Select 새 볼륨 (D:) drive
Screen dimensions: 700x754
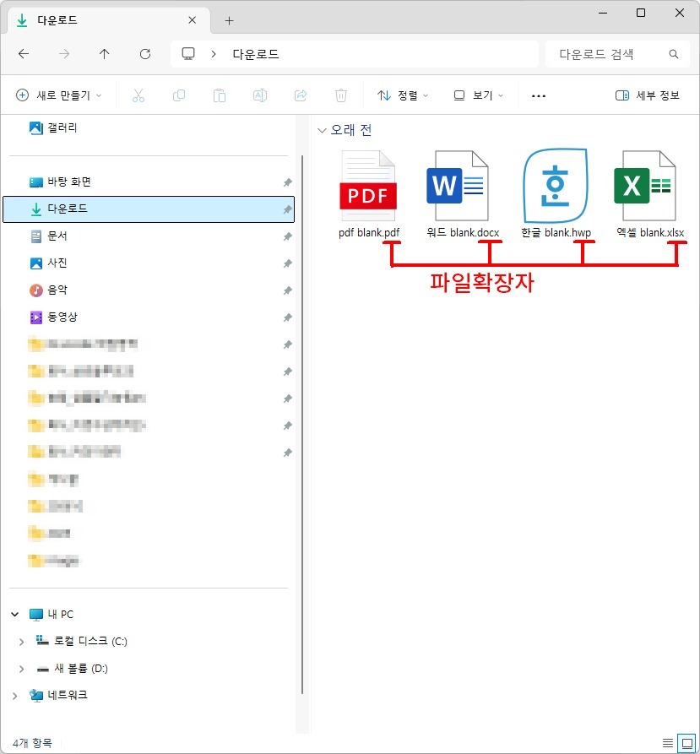point(72,669)
